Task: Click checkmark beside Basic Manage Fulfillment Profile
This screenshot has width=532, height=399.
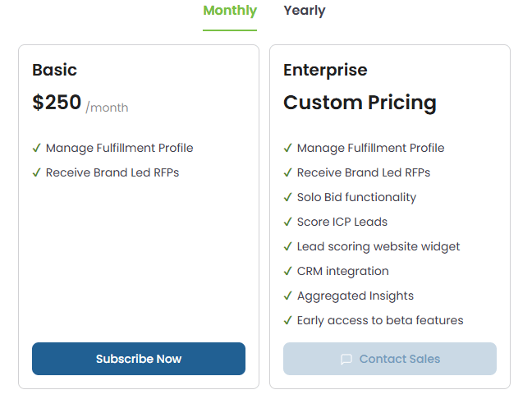Action: click(x=37, y=149)
